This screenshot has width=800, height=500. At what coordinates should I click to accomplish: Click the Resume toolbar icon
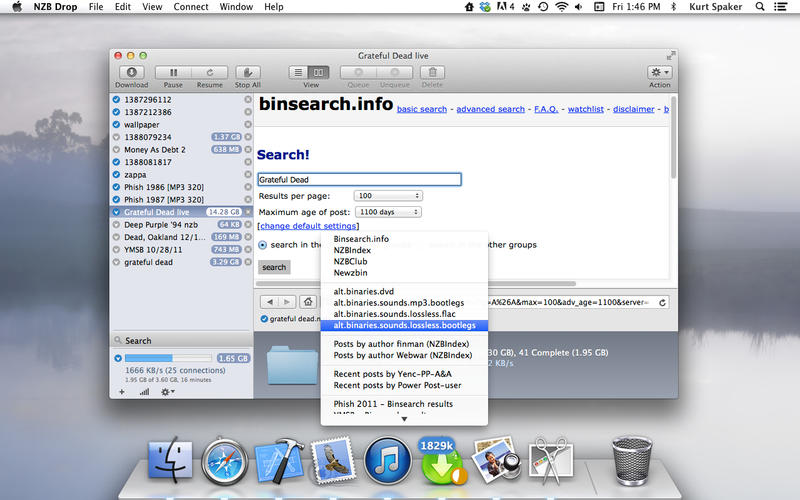pos(210,72)
